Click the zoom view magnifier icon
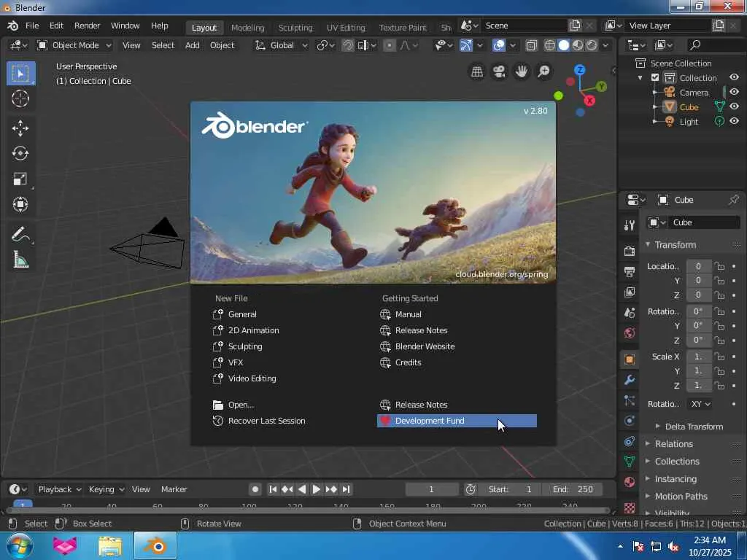Viewport: 747px width, 560px height. point(544,71)
